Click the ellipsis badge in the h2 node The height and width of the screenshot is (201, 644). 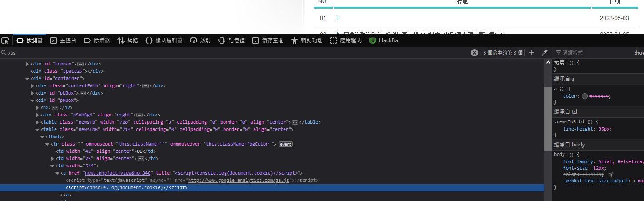pos(55,108)
